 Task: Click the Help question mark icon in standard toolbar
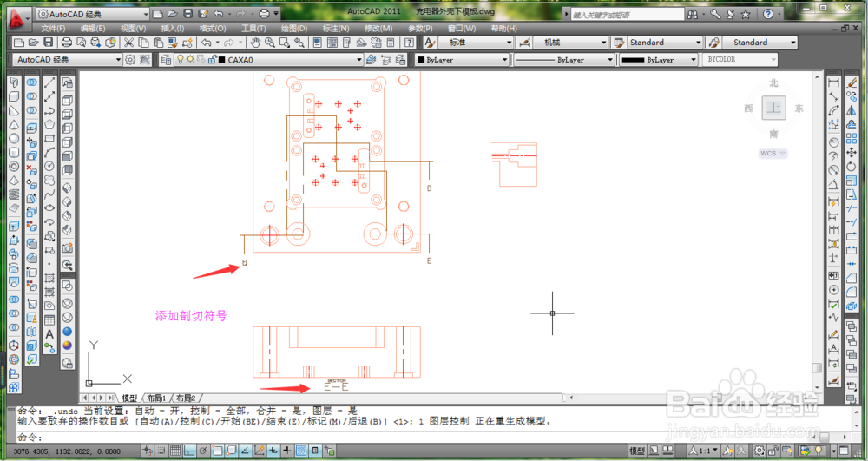click(x=409, y=43)
